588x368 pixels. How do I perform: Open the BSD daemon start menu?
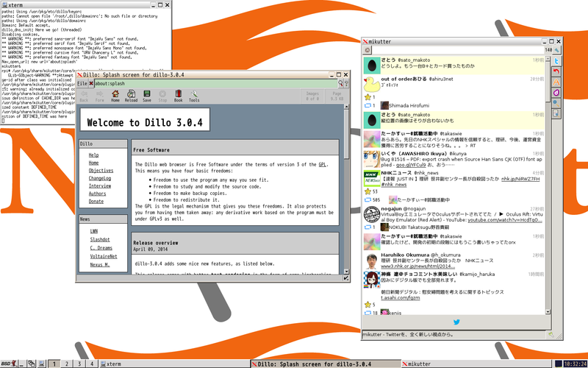pos(8,364)
